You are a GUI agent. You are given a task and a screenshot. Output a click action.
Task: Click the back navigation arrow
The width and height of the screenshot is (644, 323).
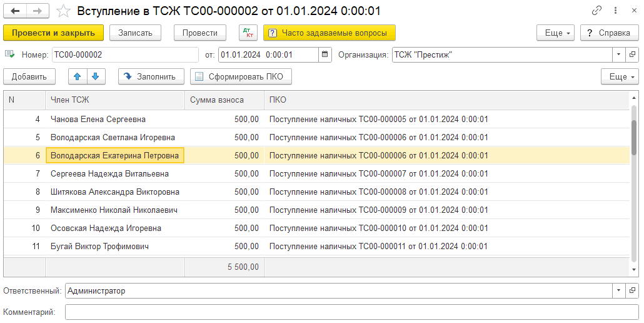(16, 11)
